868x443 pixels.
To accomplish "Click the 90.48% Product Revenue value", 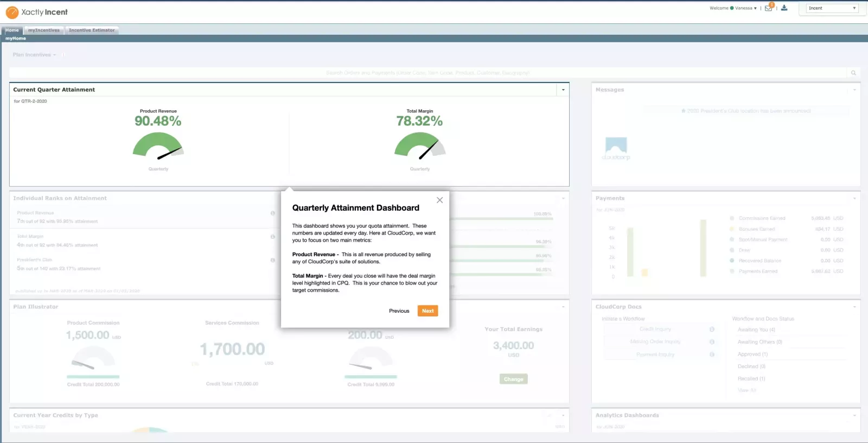I will tap(158, 121).
